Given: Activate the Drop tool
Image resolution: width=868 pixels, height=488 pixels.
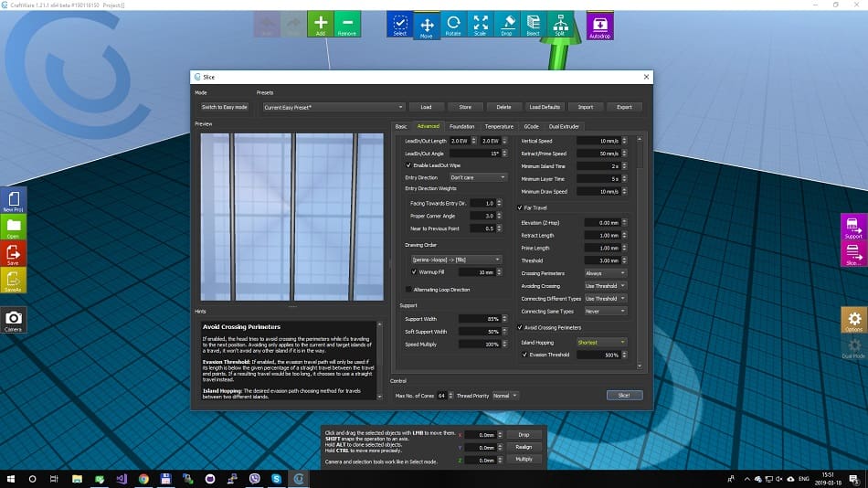Looking at the screenshot, I should [x=506, y=25].
